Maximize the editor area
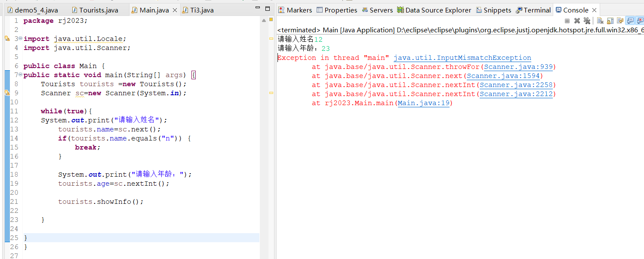644x259 pixels. pos(268,9)
